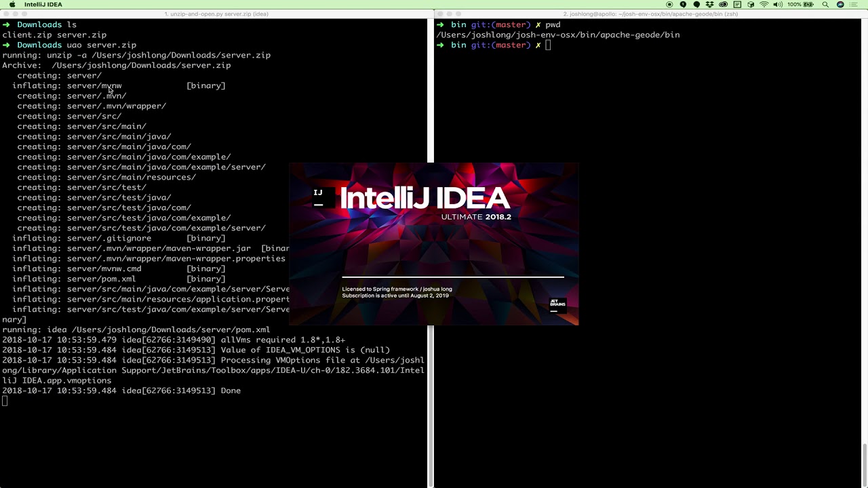Screen dimensions: 868x488
Task: Click 'Licensed to Spring framework / joshua long' text
Action: pyautogui.click(x=397, y=289)
